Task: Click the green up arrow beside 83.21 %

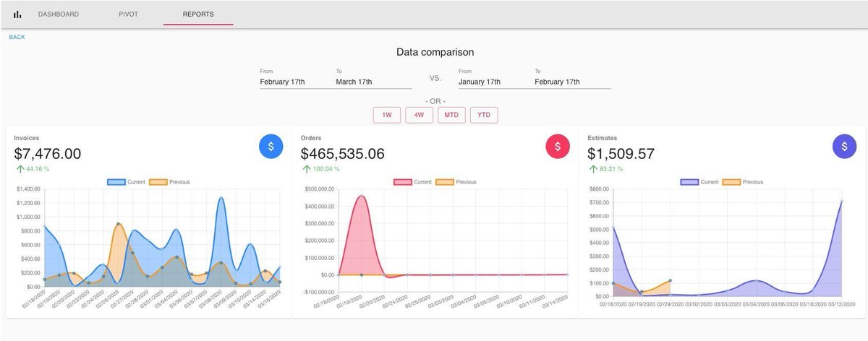Action: [x=592, y=169]
